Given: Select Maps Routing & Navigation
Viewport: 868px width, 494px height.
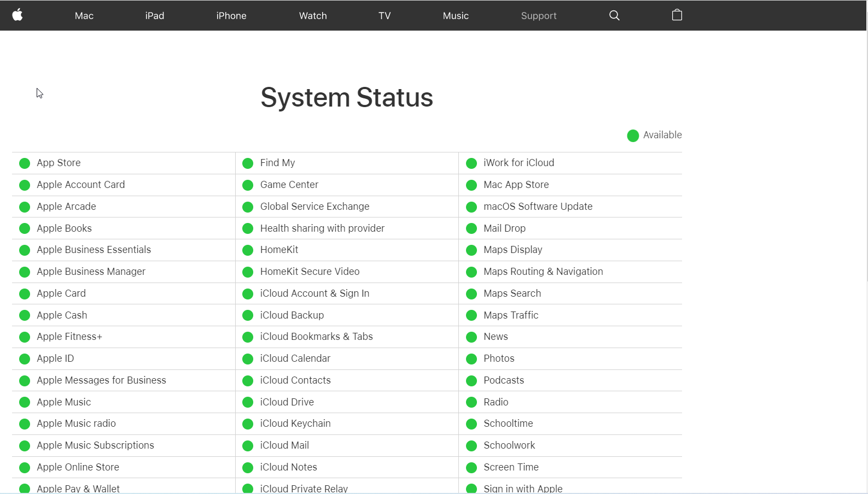Looking at the screenshot, I should [x=543, y=272].
